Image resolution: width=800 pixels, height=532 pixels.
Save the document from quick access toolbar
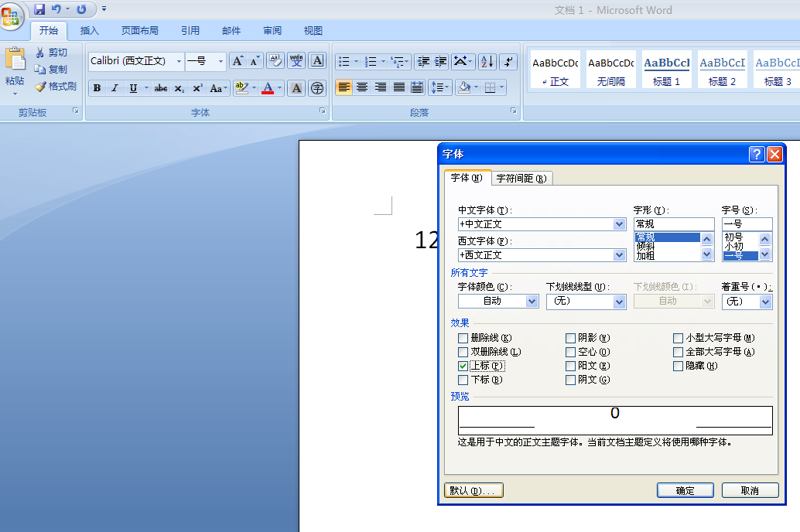click(x=39, y=9)
